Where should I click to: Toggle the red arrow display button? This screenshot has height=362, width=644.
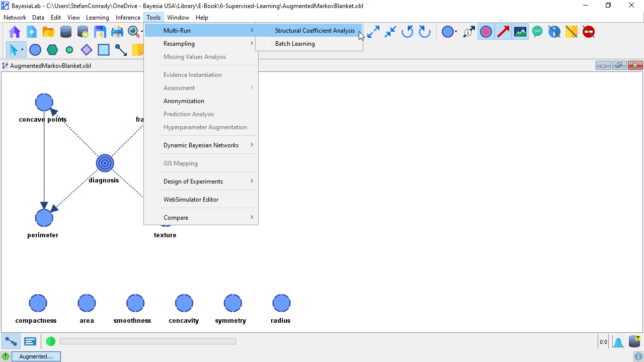pos(503,32)
